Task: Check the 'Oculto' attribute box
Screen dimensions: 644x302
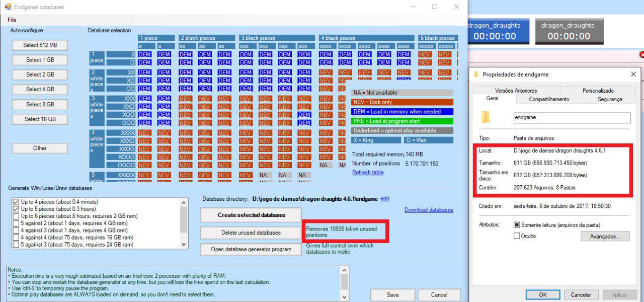Action: point(517,236)
